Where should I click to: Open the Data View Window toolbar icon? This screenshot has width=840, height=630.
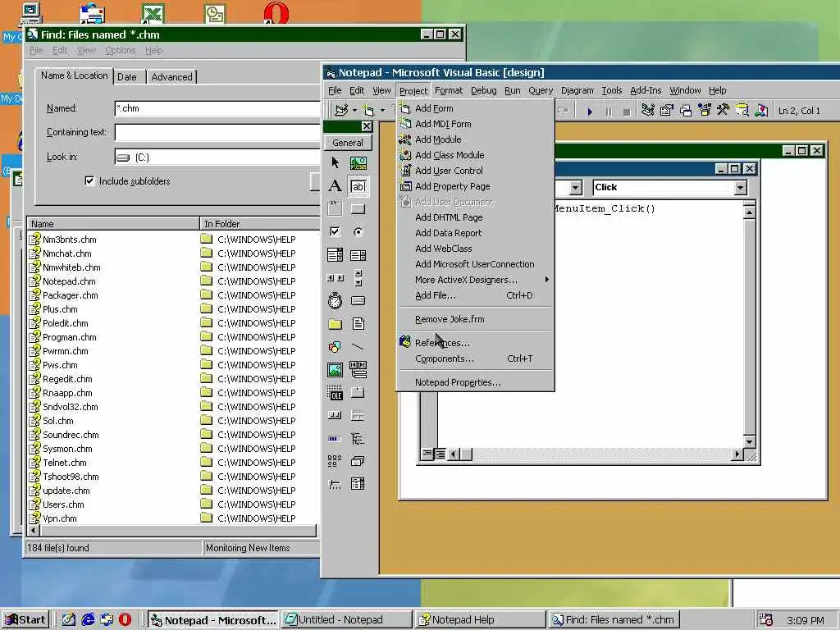pyautogui.click(x=742, y=111)
